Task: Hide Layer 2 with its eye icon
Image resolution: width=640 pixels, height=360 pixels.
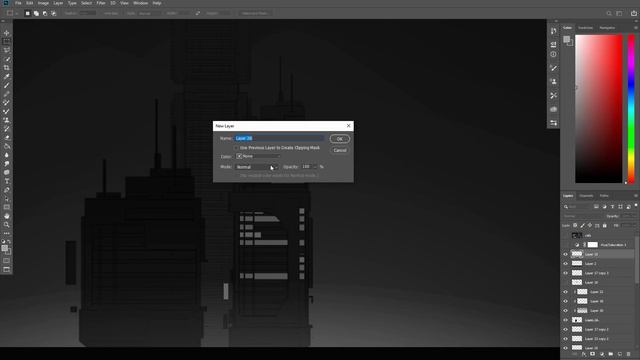Action: [x=566, y=264]
